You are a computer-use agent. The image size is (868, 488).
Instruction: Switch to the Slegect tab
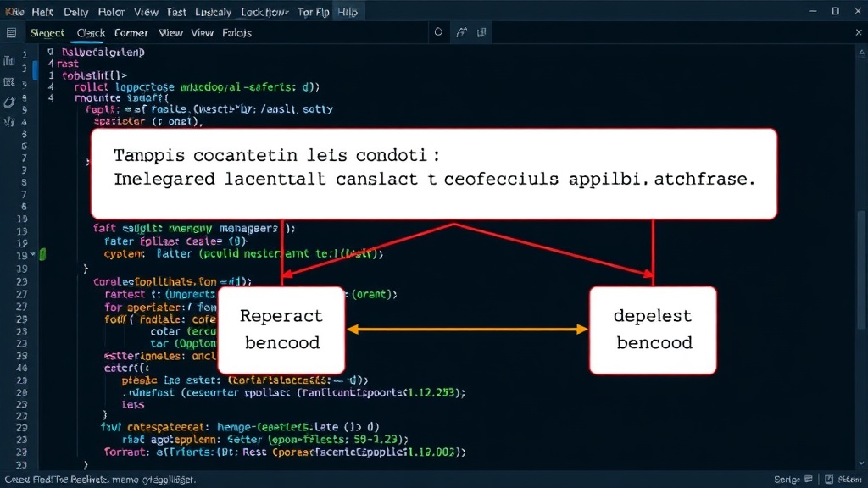[x=47, y=33]
